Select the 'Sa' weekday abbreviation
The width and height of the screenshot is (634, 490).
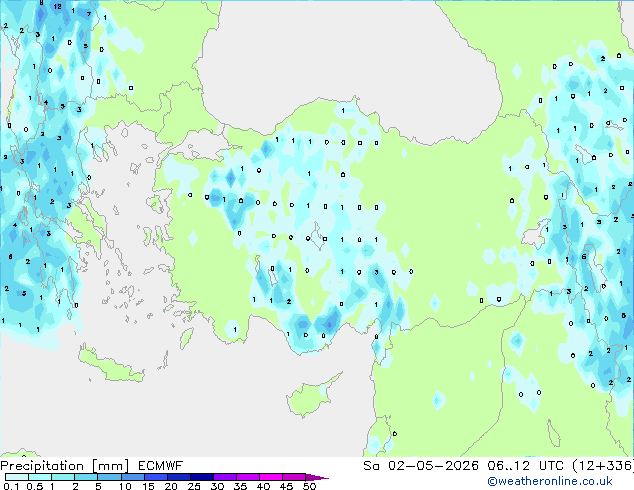(x=371, y=466)
